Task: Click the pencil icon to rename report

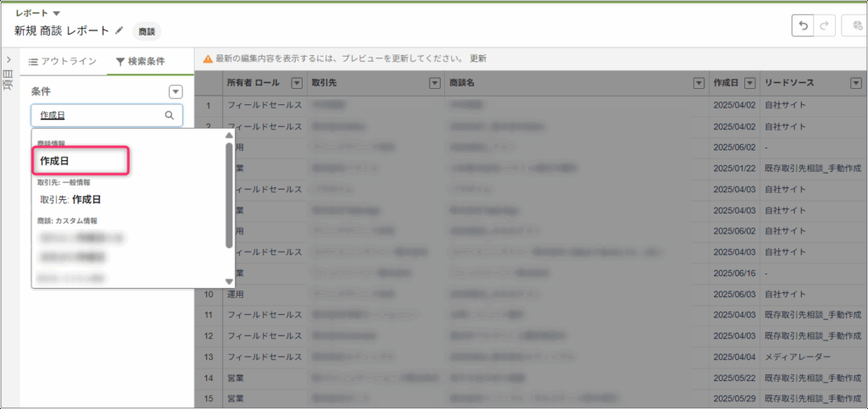Action: pos(120,30)
